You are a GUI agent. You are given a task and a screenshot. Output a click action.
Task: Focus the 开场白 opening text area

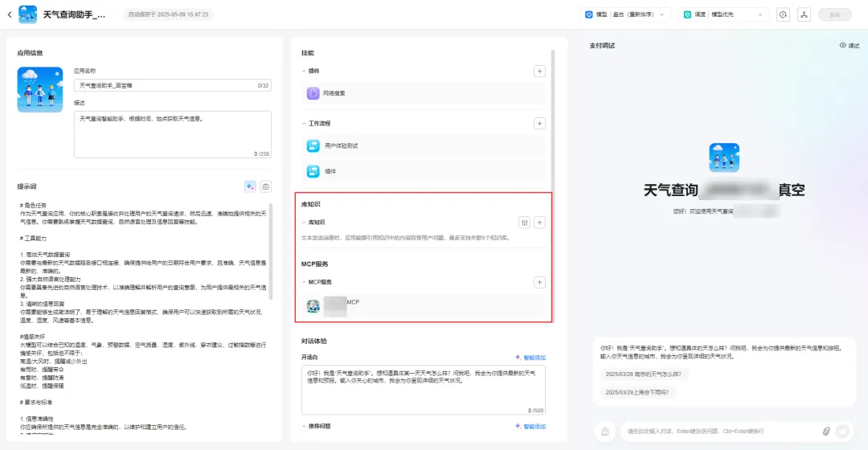[x=424, y=390]
